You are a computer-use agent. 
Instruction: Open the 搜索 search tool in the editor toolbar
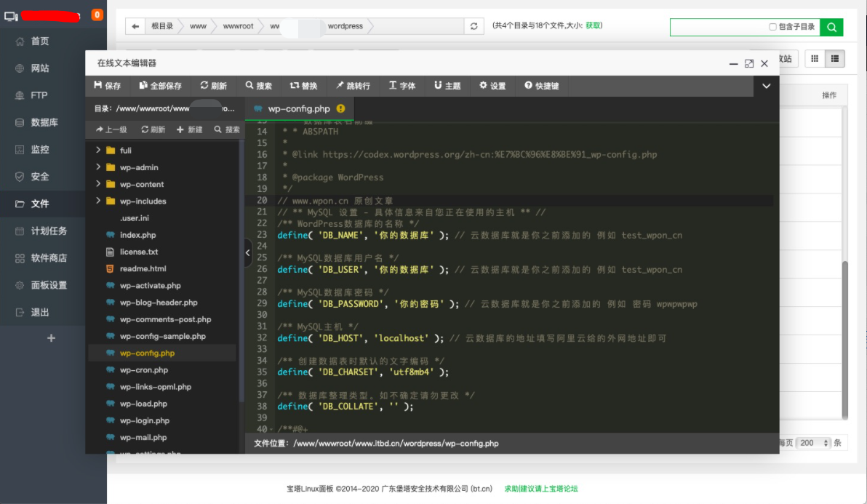[259, 86]
